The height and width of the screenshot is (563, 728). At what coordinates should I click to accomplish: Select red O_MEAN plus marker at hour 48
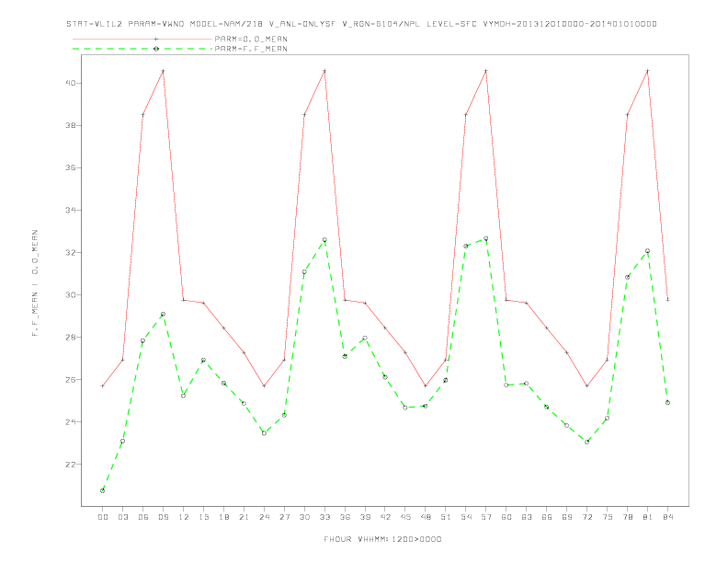pos(426,386)
